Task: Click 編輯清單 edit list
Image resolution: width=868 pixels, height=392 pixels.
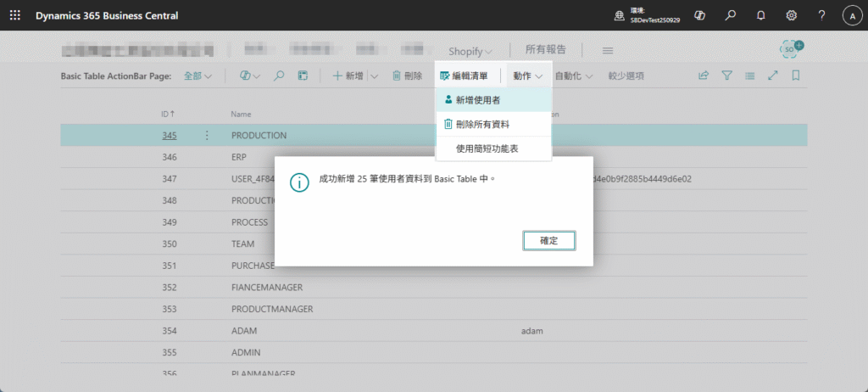Action: point(464,76)
